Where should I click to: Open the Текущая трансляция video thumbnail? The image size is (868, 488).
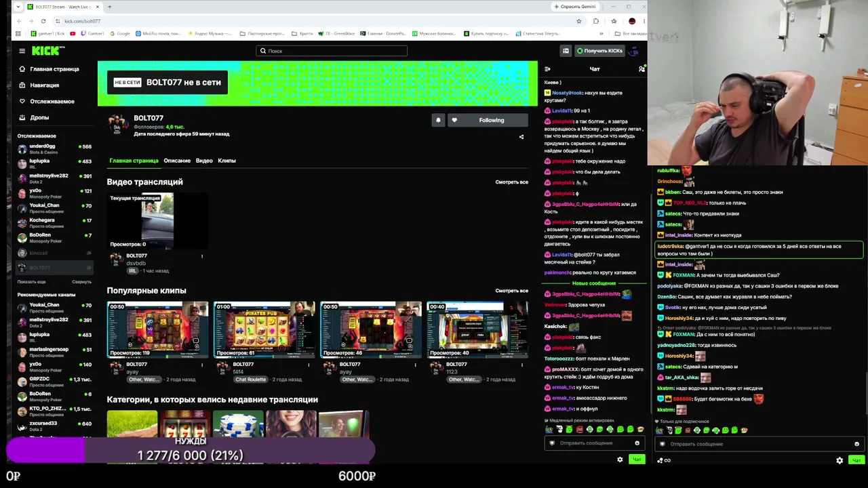(157, 221)
